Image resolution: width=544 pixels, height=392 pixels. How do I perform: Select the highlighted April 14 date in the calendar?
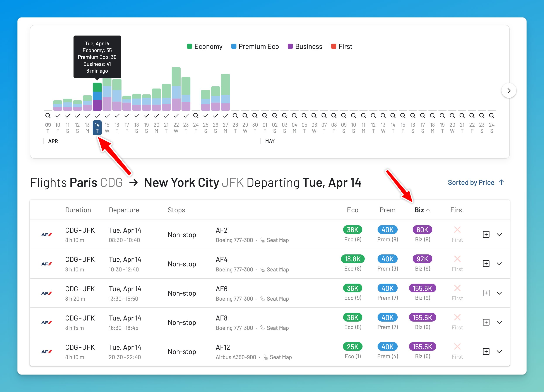[97, 127]
